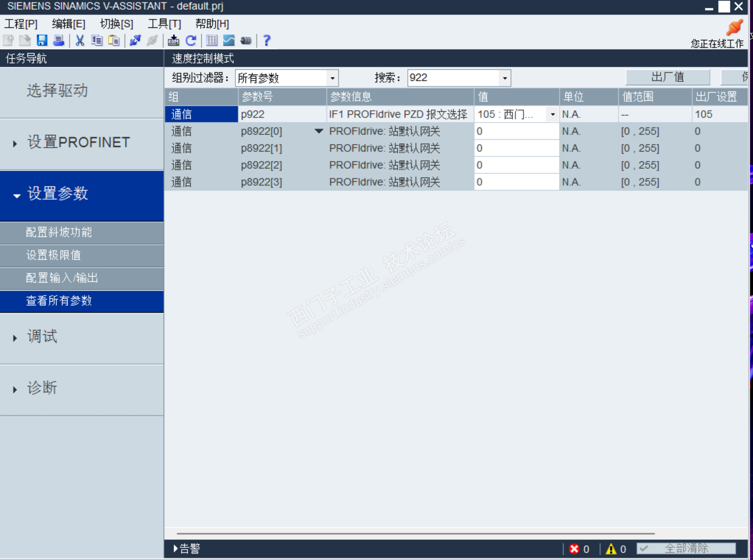The image size is (753, 560).
Task: Click the p8922[1] value input field
Action: pos(516,148)
